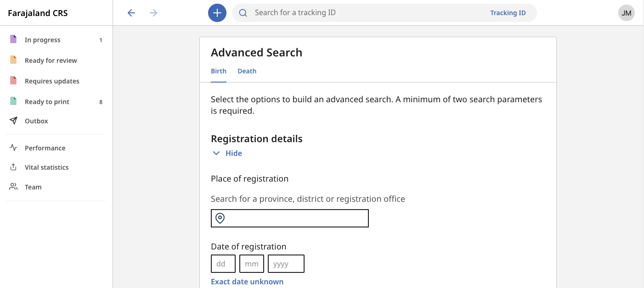Open the In progress workqueue

click(42, 40)
